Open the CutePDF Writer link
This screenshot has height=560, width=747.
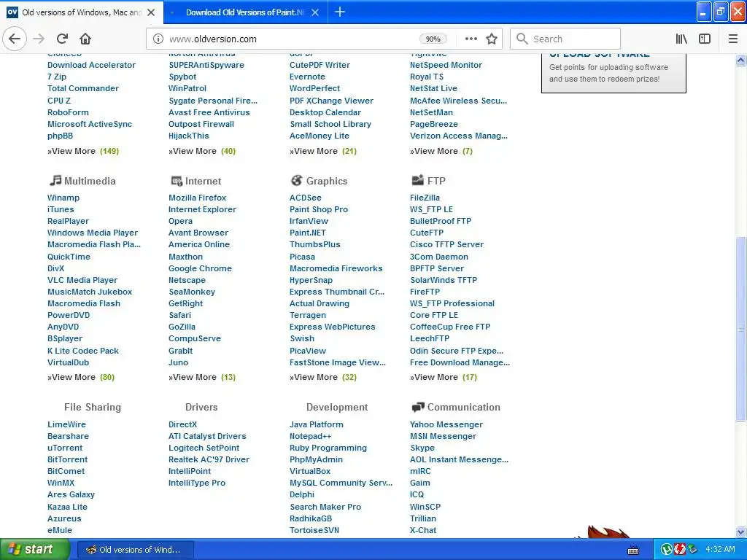(320, 65)
